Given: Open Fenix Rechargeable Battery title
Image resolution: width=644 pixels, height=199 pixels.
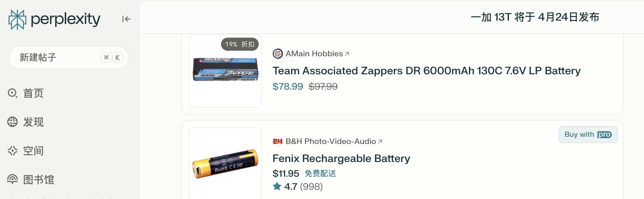Looking at the screenshot, I should [x=341, y=158].
